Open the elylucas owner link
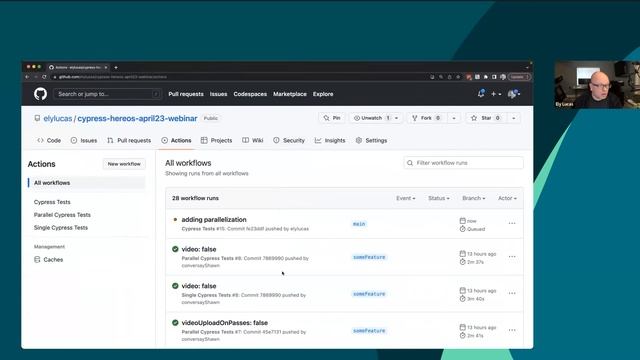This screenshot has height=360, width=640. click(58, 118)
